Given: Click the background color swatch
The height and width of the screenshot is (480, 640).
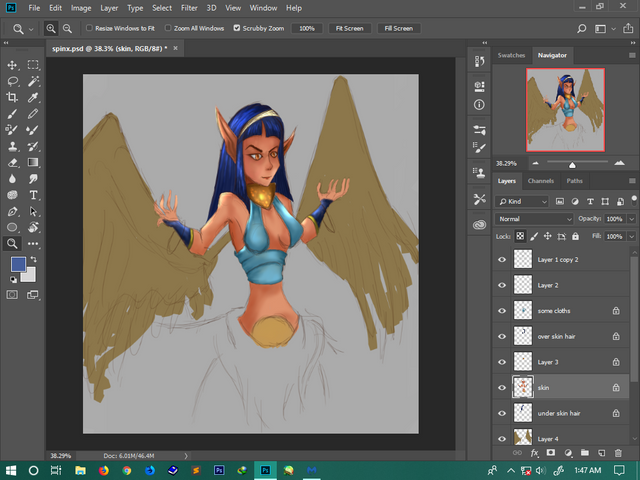Looking at the screenshot, I should (x=31, y=277).
